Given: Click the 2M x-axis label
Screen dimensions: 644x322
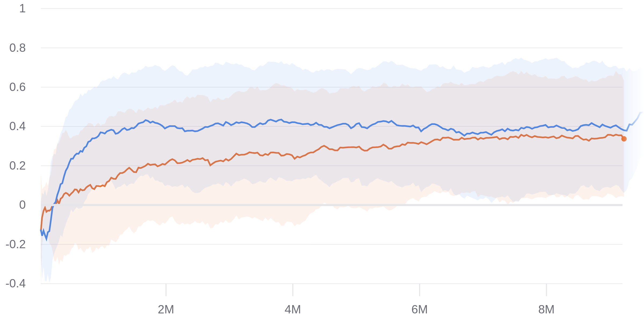Looking at the screenshot, I should (x=166, y=310).
